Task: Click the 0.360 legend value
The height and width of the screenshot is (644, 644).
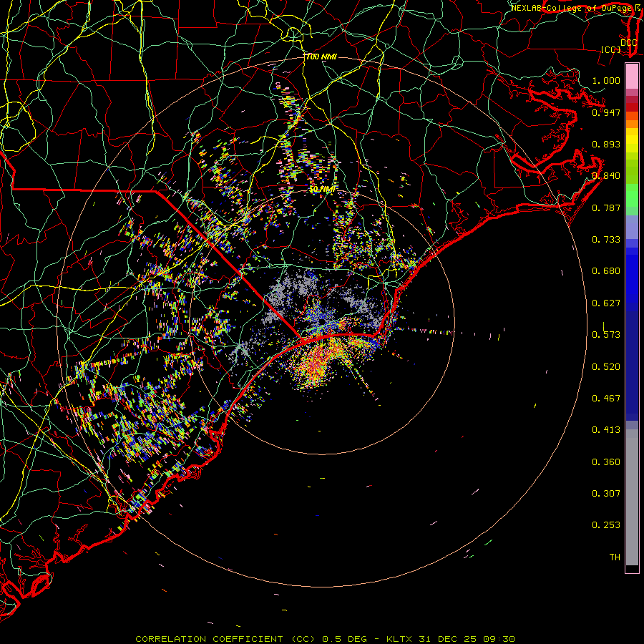Action: [606, 462]
